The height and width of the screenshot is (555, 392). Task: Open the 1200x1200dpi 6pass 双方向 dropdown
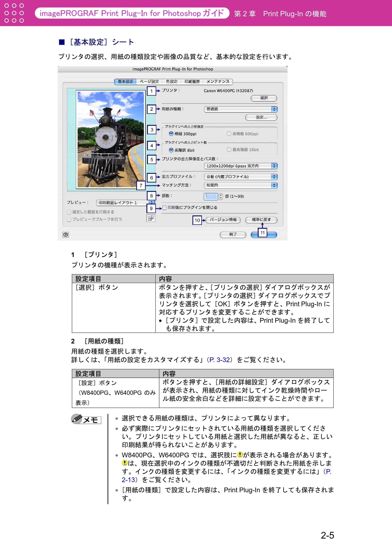(x=241, y=166)
